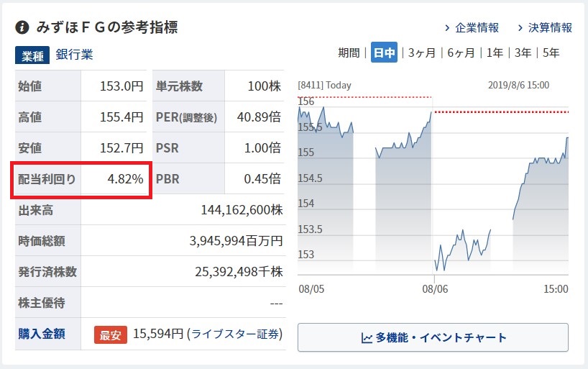588x369 pixels.
Task: Select the 銀行業 industry link
Action: pyautogui.click(x=74, y=55)
